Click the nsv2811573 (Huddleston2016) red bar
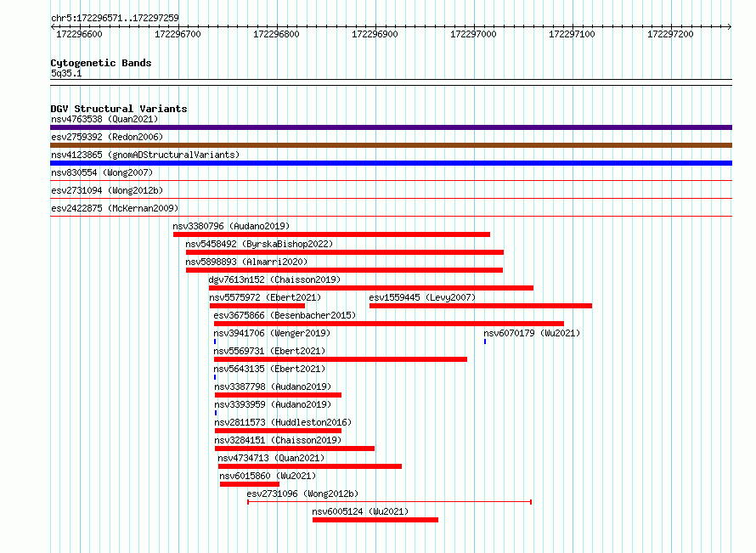The width and height of the screenshot is (756, 553). (x=279, y=431)
